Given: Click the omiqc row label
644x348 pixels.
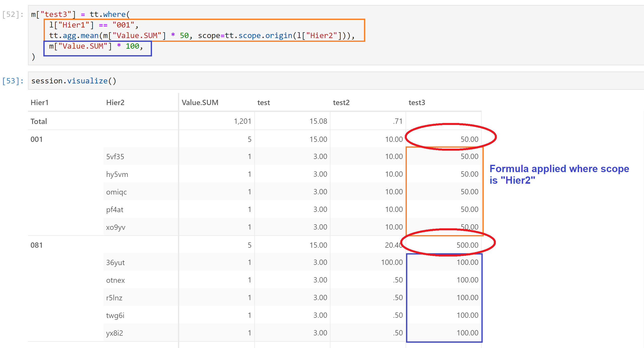Looking at the screenshot, I should (116, 192).
